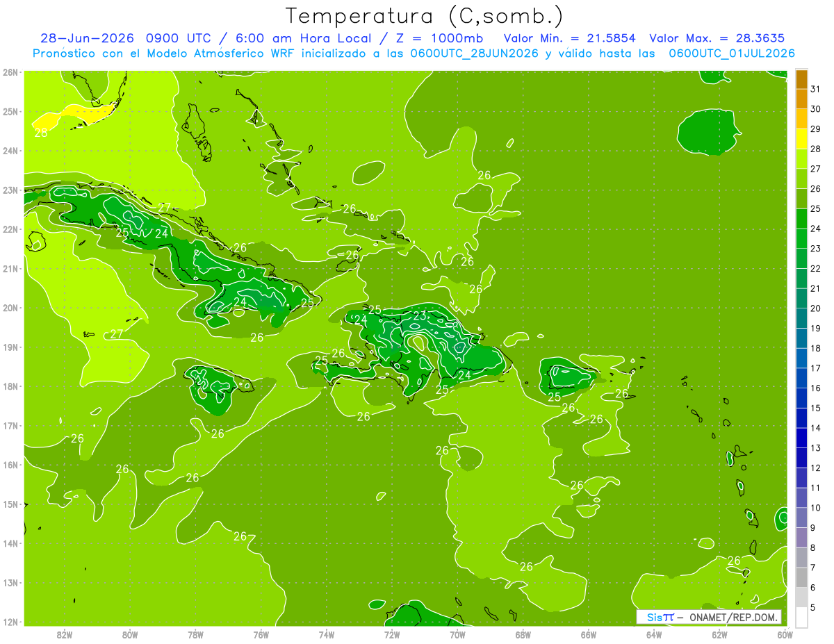
Task: Click the dark blue color bar segment between 12 and 13
Action: 801,457
